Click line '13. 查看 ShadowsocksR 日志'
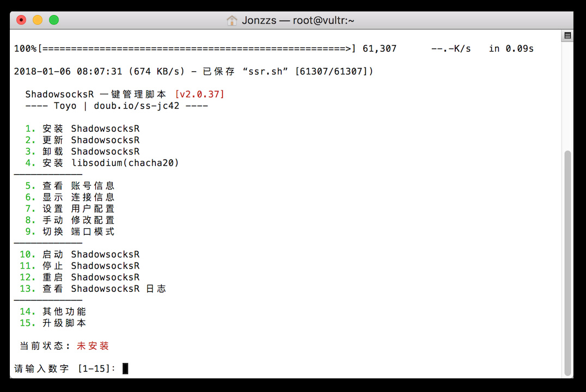This screenshot has height=392, width=586. (93, 289)
